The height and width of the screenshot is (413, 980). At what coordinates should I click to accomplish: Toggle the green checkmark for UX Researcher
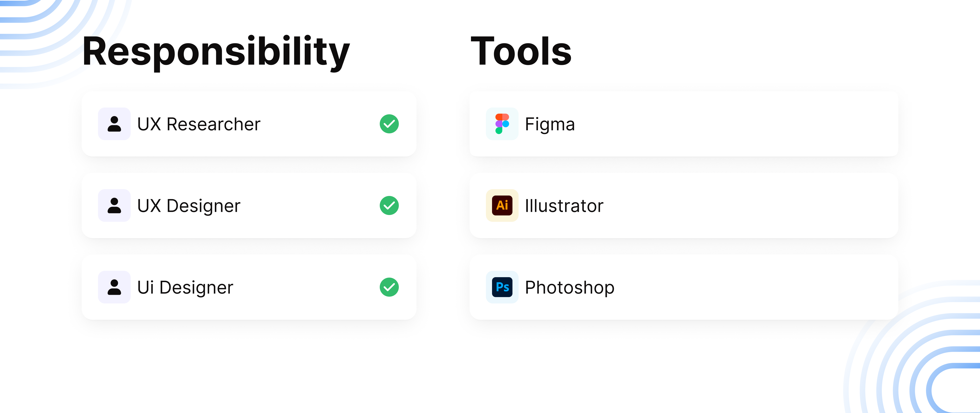[x=389, y=124]
